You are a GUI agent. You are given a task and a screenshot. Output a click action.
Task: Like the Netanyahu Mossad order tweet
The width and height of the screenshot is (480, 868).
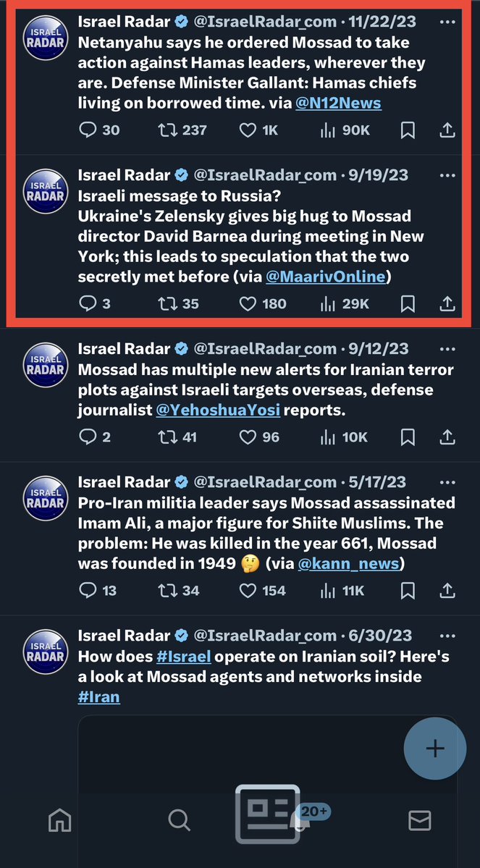pyautogui.click(x=248, y=130)
